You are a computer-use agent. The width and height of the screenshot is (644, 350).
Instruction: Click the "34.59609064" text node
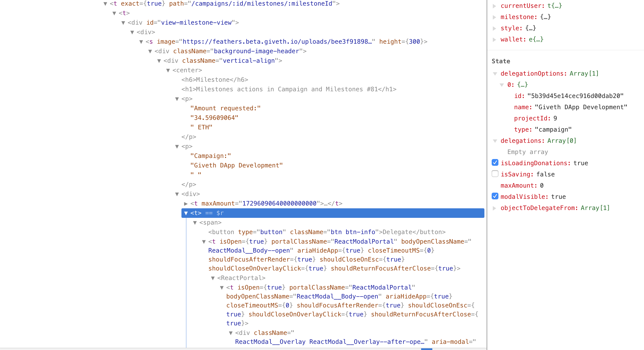pos(214,118)
